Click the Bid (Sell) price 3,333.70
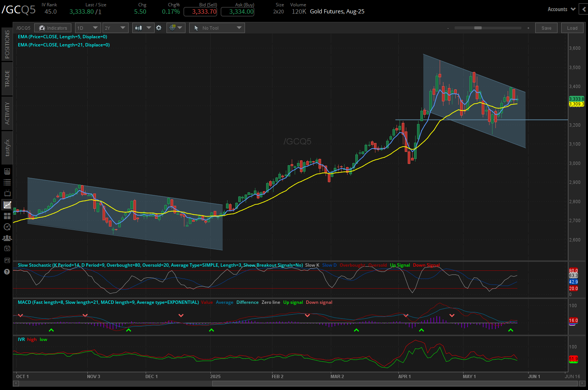The image size is (588, 390). pyautogui.click(x=200, y=12)
